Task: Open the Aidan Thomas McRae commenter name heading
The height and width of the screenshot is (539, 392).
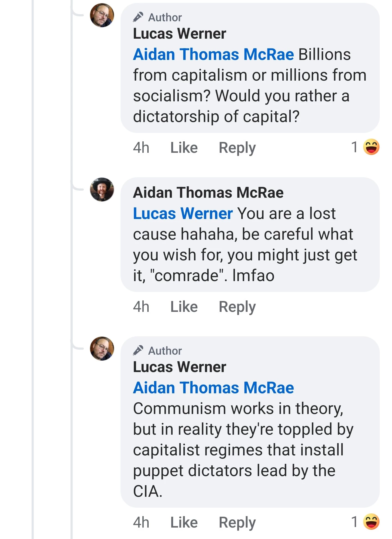Action: point(208,193)
